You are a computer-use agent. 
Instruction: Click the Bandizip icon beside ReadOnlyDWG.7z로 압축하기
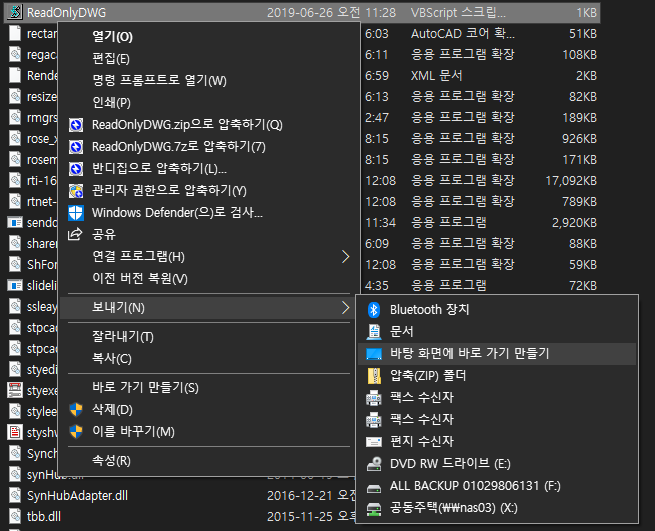click(76, 147)
